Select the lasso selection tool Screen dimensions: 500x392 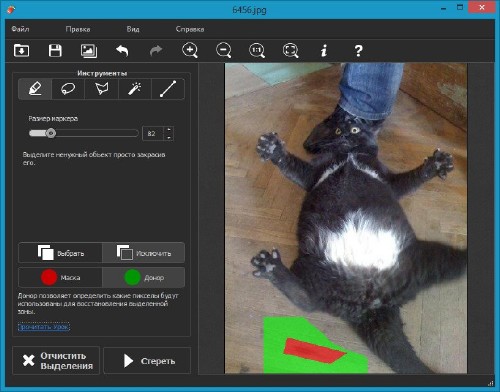coord(68,89)
